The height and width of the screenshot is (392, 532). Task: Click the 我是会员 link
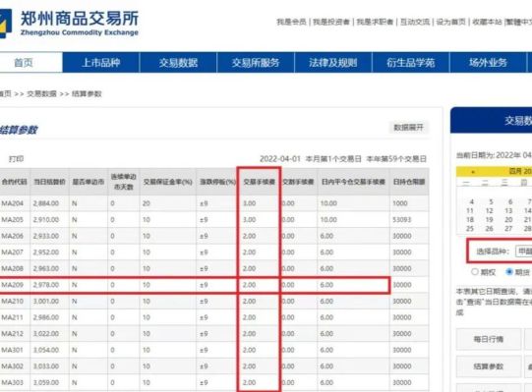pos(291,22)
